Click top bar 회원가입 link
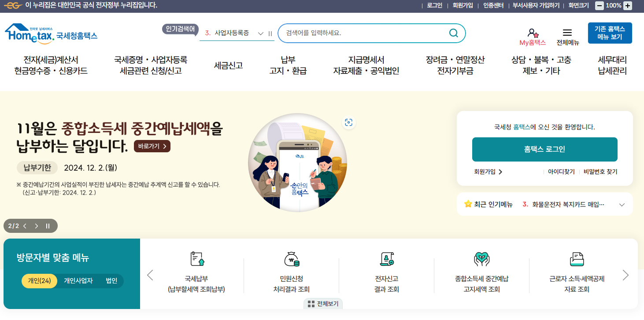 point(463,5)
